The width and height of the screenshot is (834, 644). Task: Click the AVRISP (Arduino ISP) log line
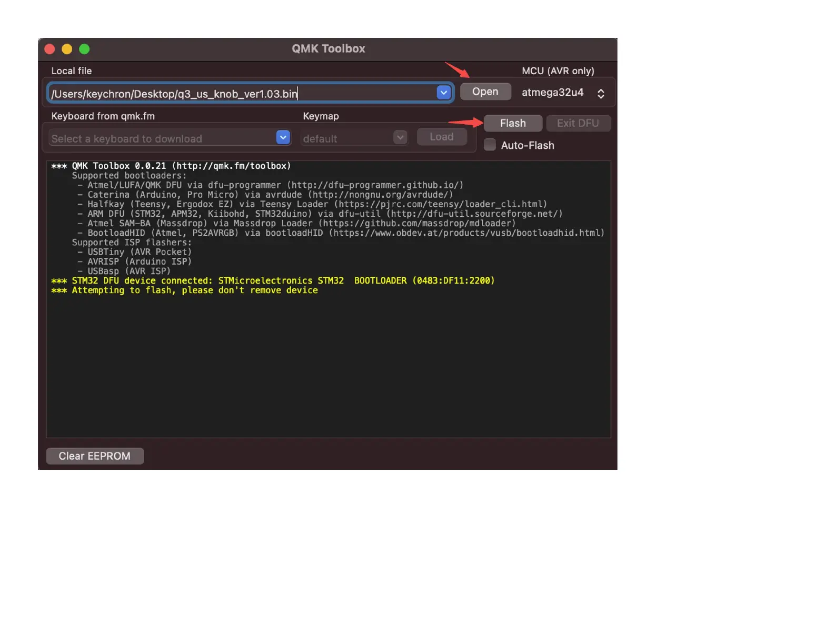click(x=134, y=261)
